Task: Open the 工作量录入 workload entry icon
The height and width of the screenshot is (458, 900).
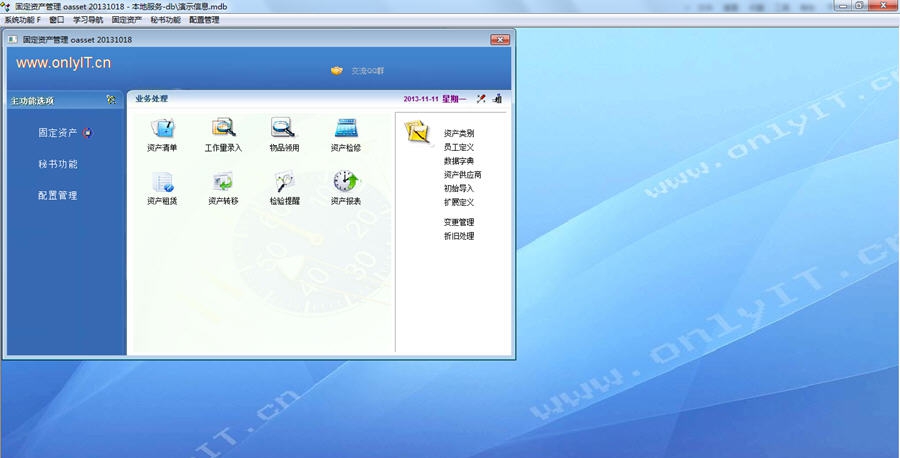Action: [223, 127]
